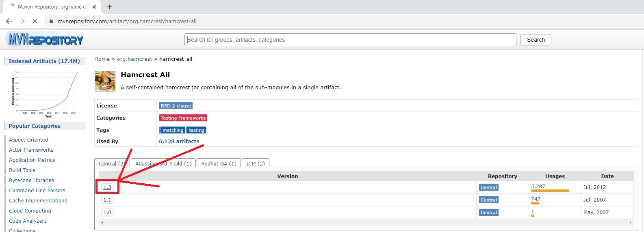Viewport: 644px width, 232px height.
Task: Click the address bar lock icon
Action: click(51, 21)
